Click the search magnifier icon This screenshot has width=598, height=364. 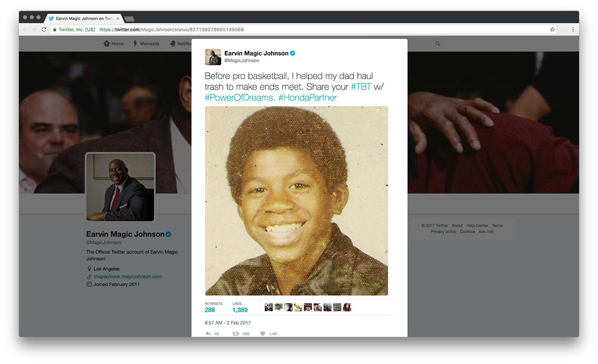[x=438, y=44]
